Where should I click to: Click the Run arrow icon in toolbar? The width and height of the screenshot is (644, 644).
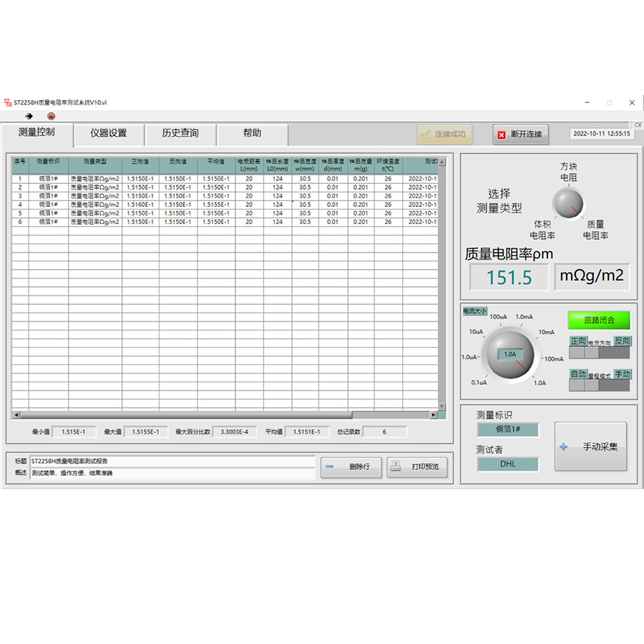pyautogui.click(x=29, y=116)
